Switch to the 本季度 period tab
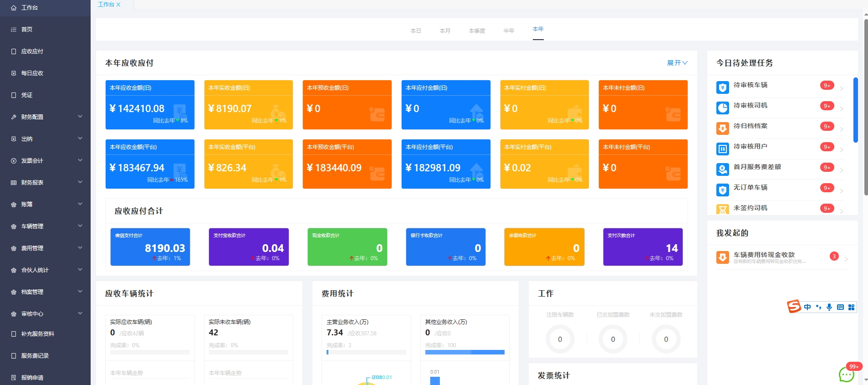The image size is (868, 385). pyautogui.click(x=477, y=31)
